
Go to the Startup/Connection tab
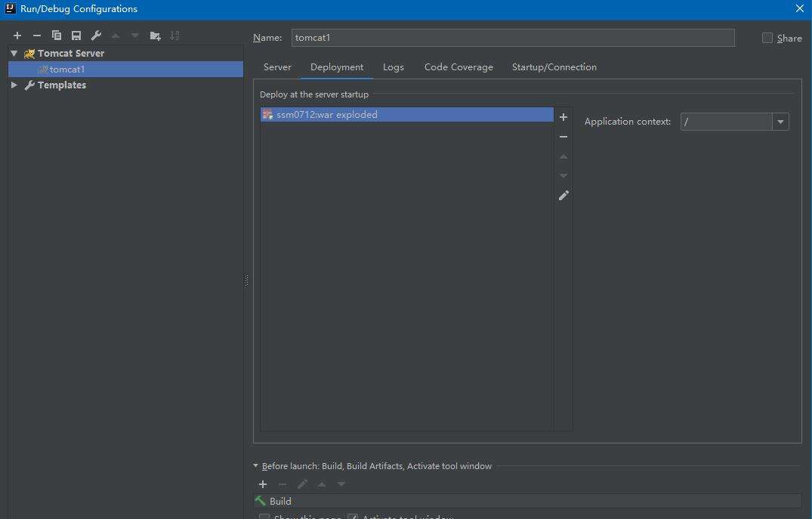tap(554, 66)
